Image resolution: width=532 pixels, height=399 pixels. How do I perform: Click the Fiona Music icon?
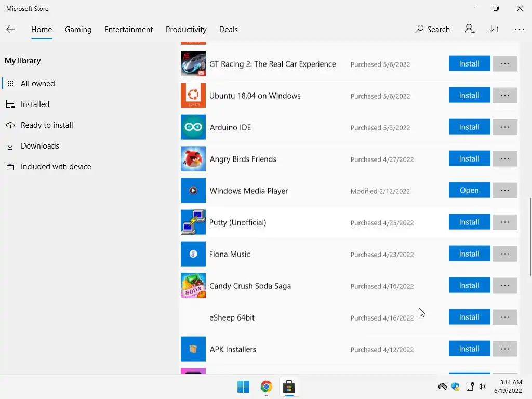[193, 254]
